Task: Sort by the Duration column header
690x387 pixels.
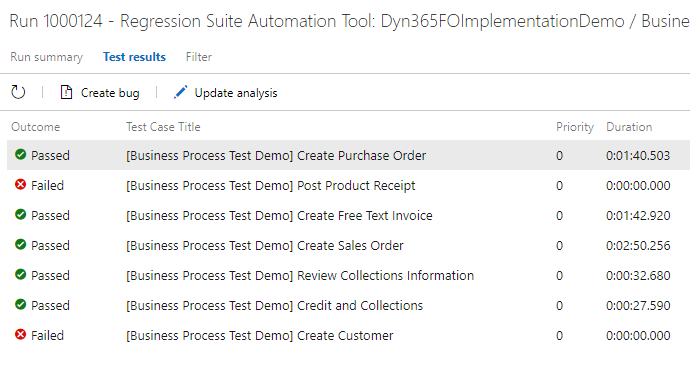Action: coord(629,127)
